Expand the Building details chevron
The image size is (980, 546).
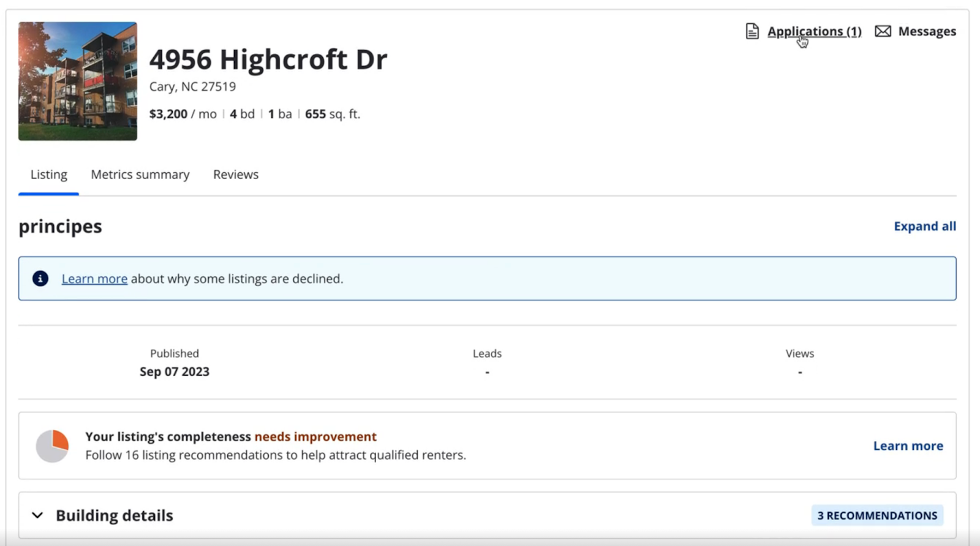coord(37,515)
